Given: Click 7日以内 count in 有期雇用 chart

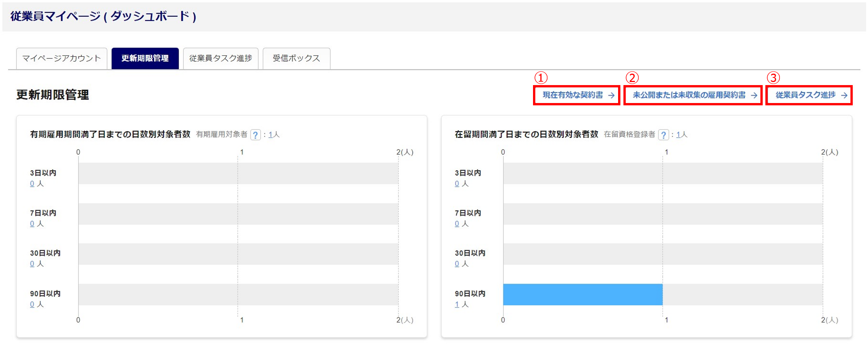Looking at the screenshot, I should [x=32, y=224].
